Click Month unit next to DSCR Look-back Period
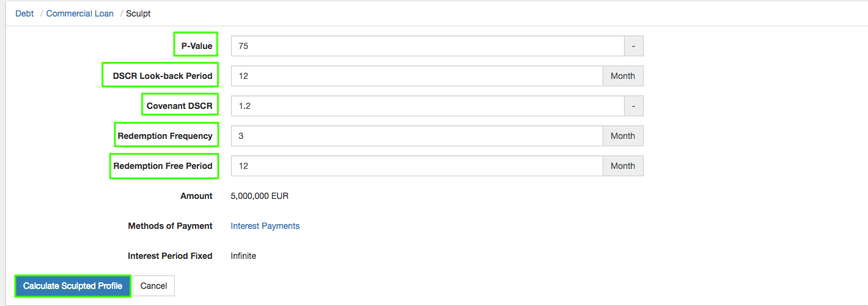The height and width of the screenshot is (306, 868). click(623, 76)
